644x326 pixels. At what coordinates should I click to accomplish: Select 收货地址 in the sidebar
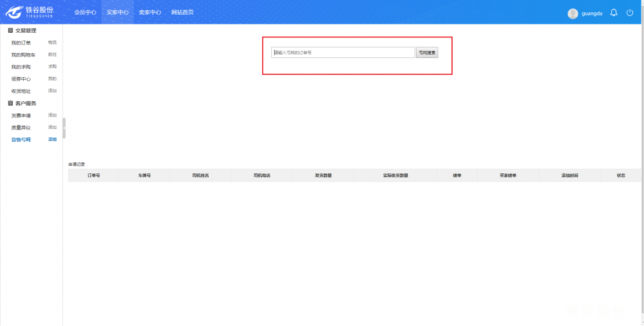[21, 91]
